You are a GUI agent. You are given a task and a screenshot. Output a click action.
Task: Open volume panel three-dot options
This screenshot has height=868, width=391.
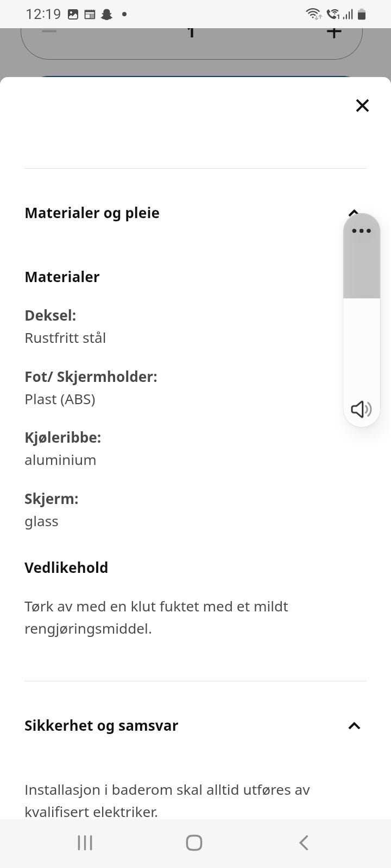[x=361, y=231]
